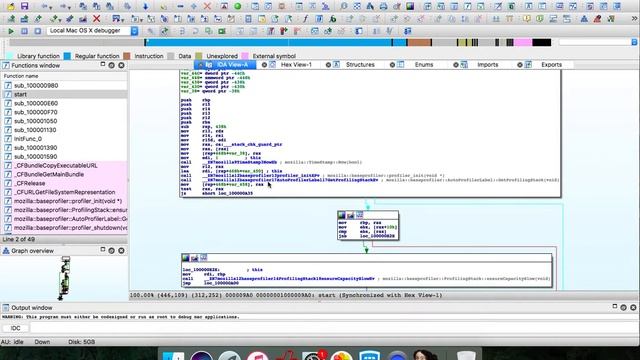The width and height of the screenshot is (640, 360).
Task: Click the printer icon in top toolbar
Action: 383,7
